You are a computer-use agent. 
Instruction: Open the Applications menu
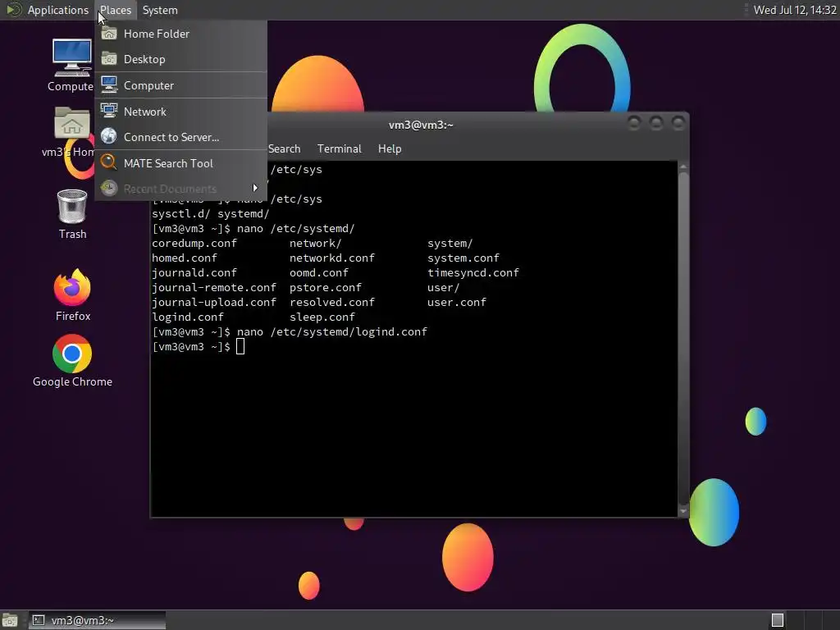tap(58, 10)
